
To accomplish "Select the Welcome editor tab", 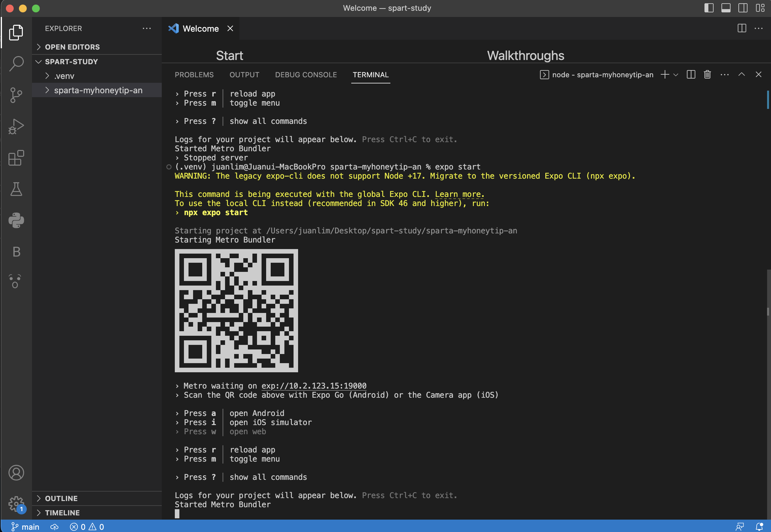I will pos(201,29).
